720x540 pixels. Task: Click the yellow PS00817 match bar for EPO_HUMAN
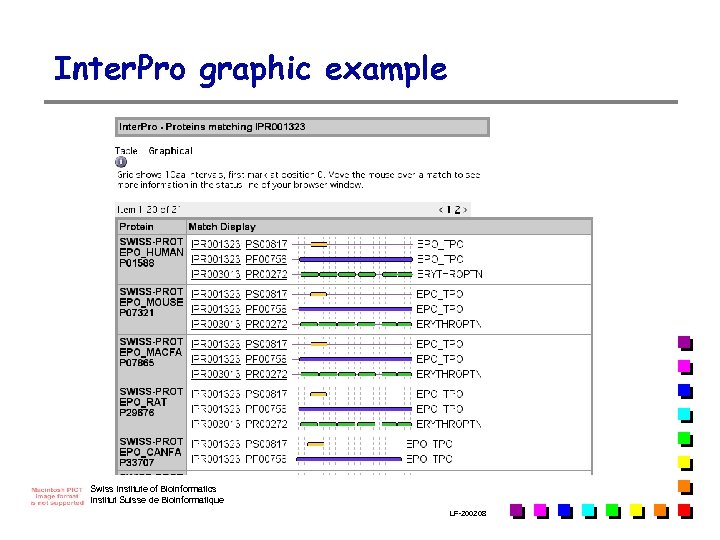pyautogui.click(x=319, y=244)
